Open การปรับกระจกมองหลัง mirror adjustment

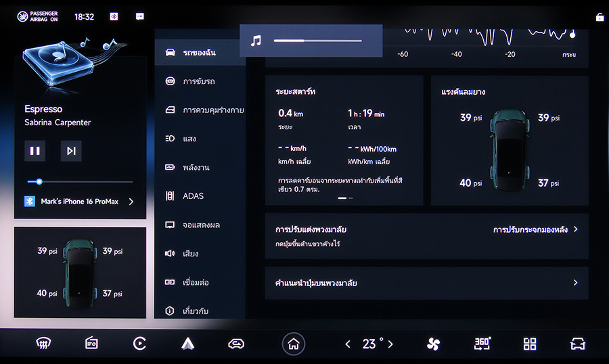click(x=535, y=229)
